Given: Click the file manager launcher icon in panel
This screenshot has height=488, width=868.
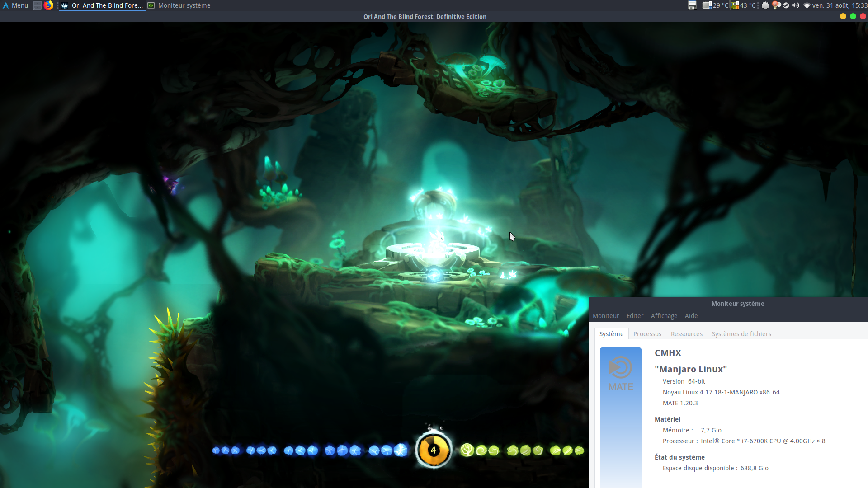Looking at the screenshot, I should click(x=38, y=5).
